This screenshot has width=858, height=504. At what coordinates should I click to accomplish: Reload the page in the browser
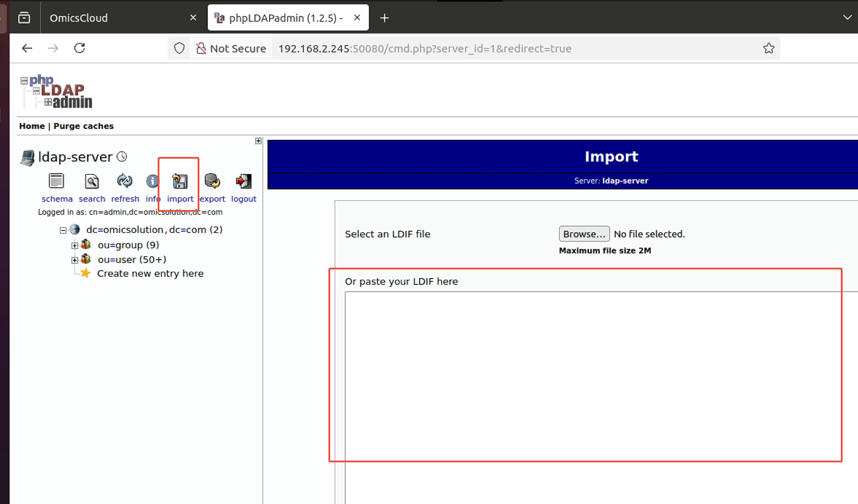tap(79, 49)
